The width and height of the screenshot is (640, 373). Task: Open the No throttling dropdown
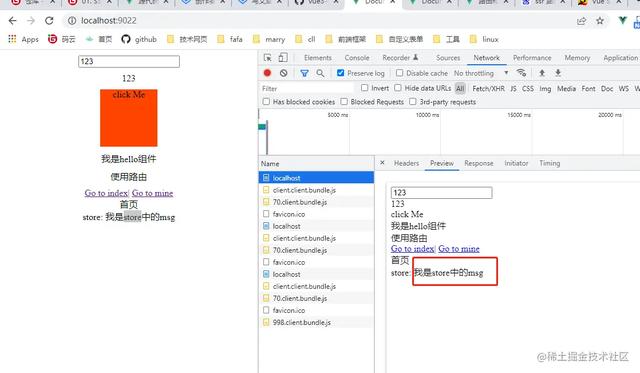tap(481, 73)
